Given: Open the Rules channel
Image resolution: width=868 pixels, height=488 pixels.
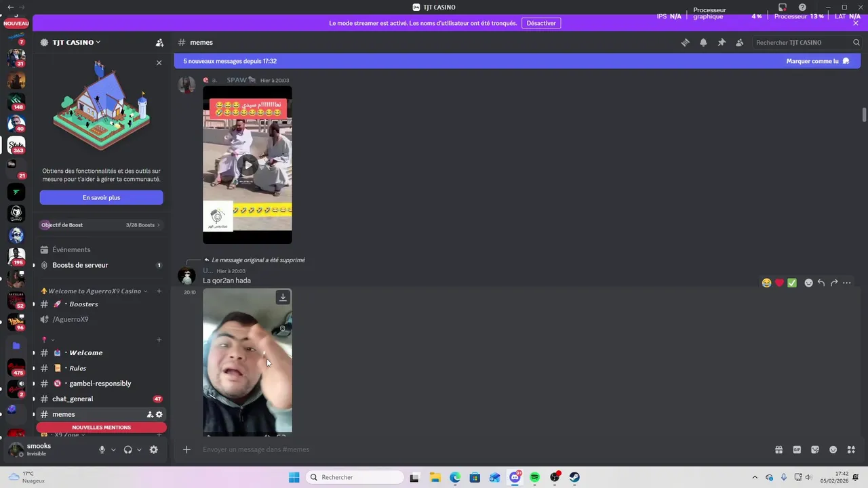Looking at the screenshot, I should (x=101, y=368).
